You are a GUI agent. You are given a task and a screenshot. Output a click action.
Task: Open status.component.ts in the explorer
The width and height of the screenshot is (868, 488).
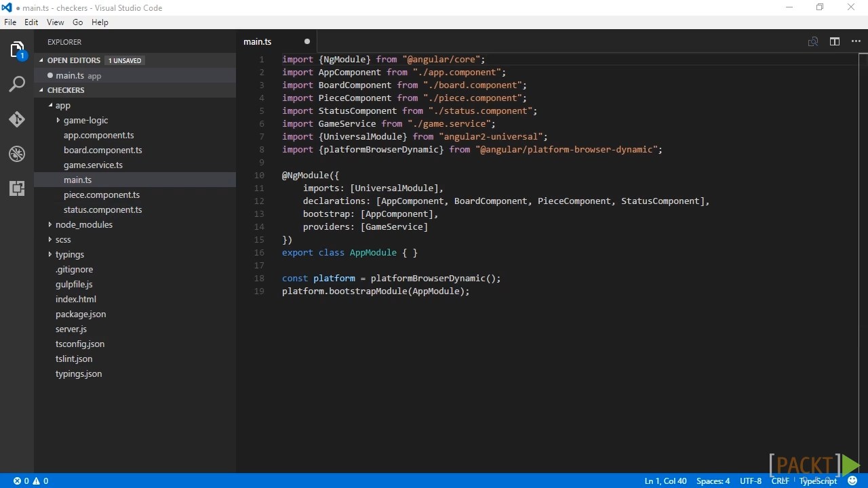(103, 209)
